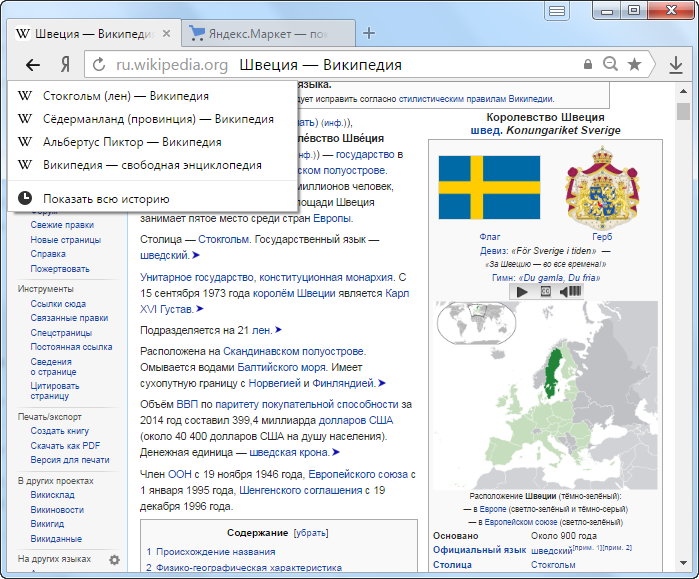The height and width of the screenshot is (579, 699).
Task: Close the Швеция — Википедия tab
Action: pyautogui.click(x=167, y=33)
